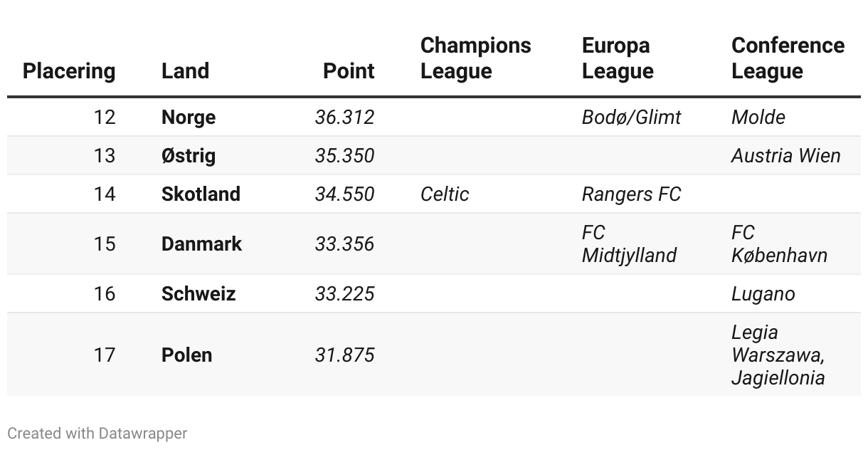Click the Champions League column header

pyautogui.click(x=475, y=58)
